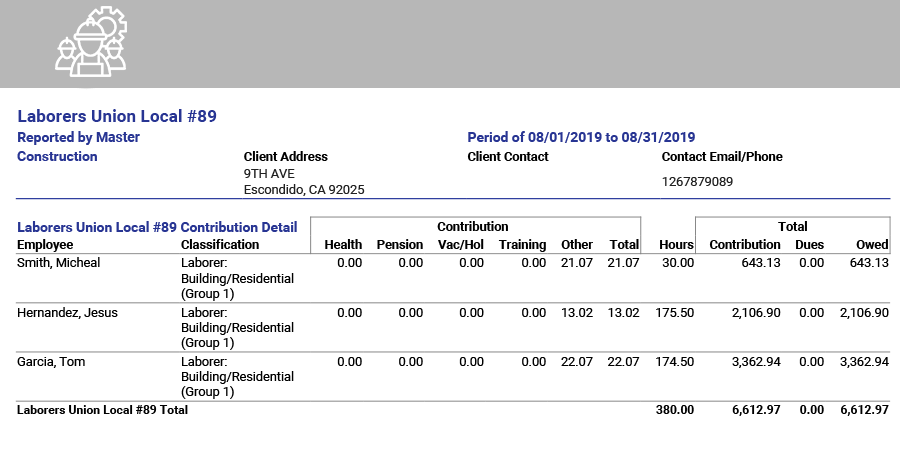Sort by the Health column header

click(343, 244)
